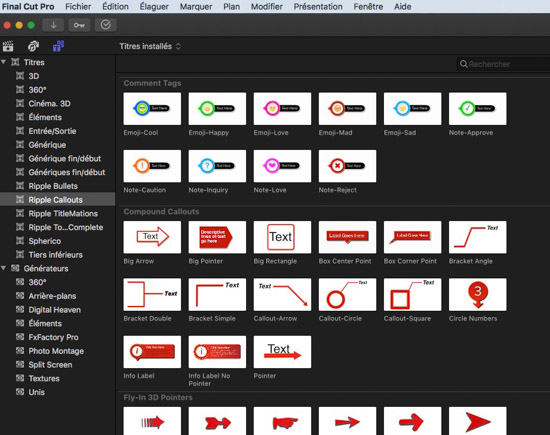Select the FxFactory Pro generators category

pyautogui.click(x=58, y=337)
